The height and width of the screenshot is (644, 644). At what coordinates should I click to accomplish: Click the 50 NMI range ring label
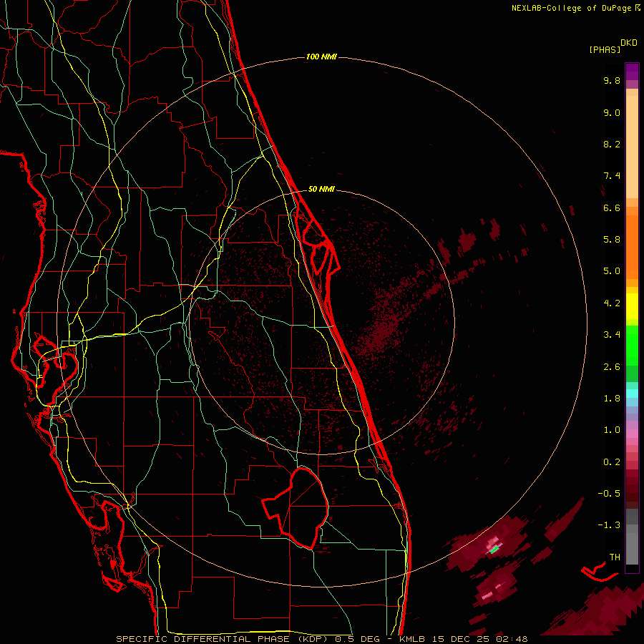(321, 189)
